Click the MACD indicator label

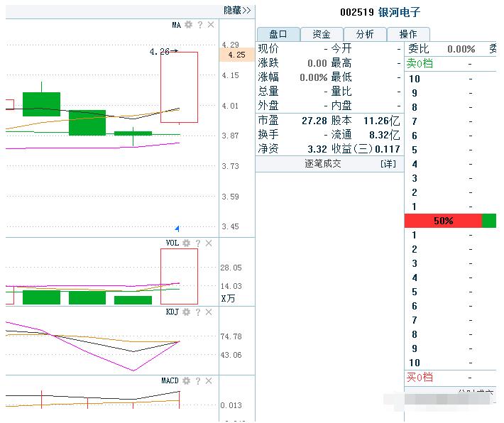(x=170, y=380)
